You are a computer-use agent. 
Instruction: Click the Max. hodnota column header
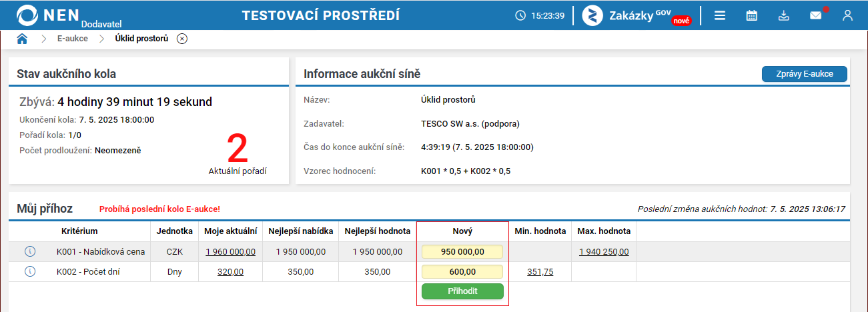pyautogui.click(x=604, y=231)
